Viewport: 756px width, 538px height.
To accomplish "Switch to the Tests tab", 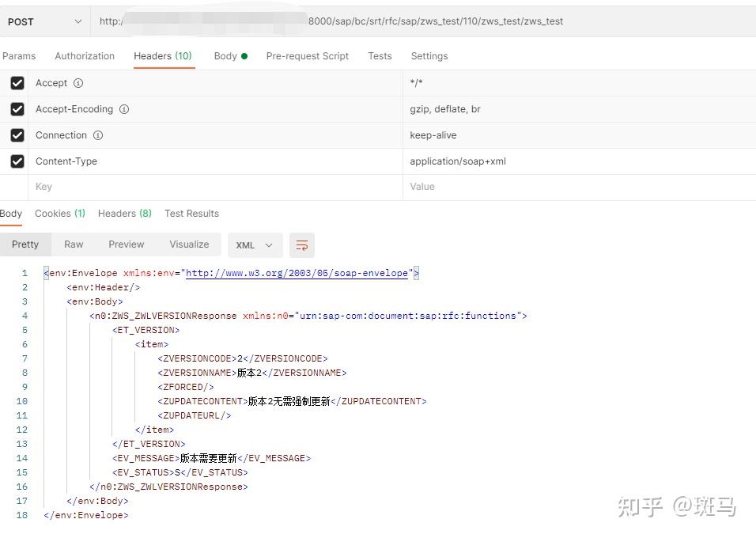I will pyautogui.click(x=380, y=55).
